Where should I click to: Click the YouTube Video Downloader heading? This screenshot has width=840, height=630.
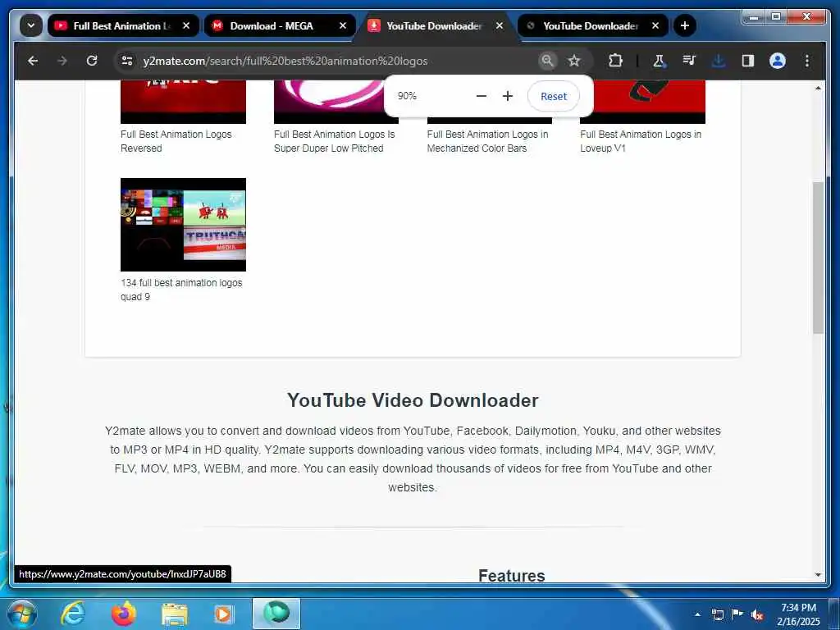[x=413, y=400]
